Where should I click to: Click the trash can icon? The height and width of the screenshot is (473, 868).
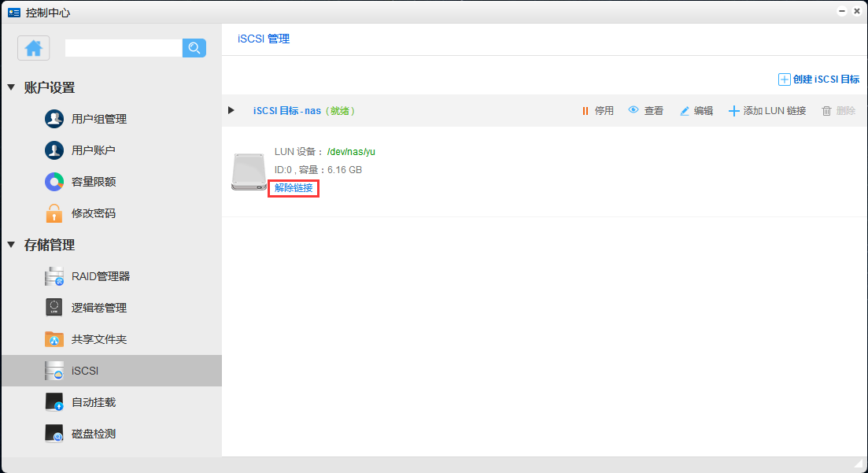click(x=826, y=111)
